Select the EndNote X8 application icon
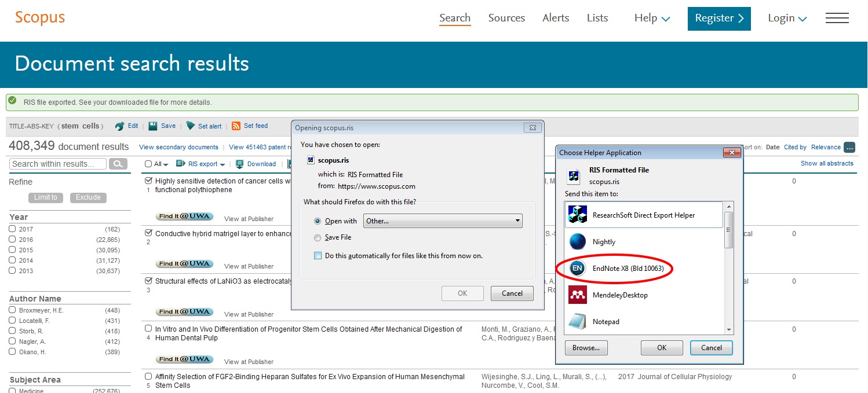Viewport: 868px width, 393px height. [x=577, y=268]
